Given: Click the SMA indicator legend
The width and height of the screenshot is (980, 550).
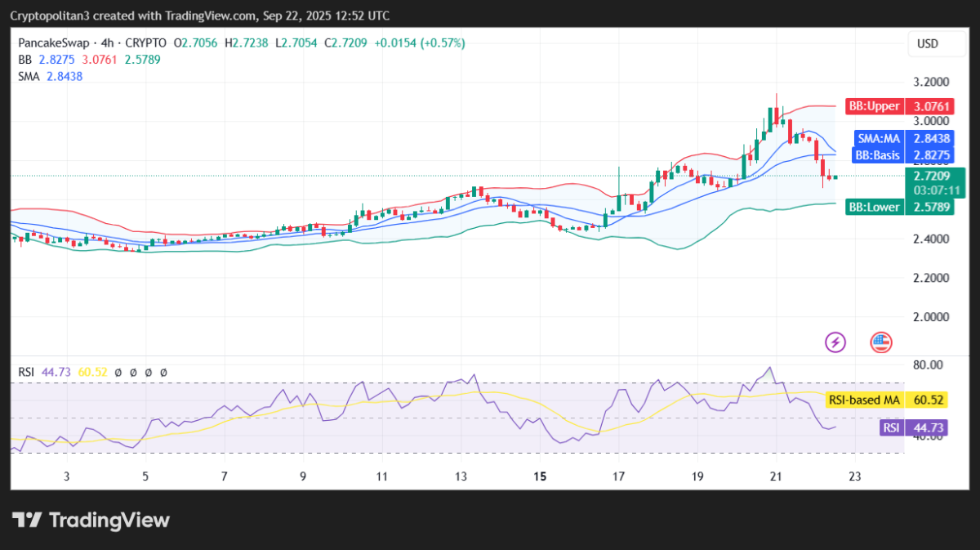Looking at the screenshot, I should click(29, 76).
